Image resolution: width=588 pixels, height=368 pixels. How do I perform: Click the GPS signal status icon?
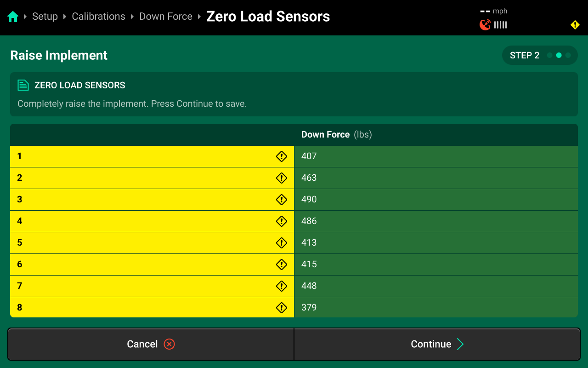click(x=485, y=25)
